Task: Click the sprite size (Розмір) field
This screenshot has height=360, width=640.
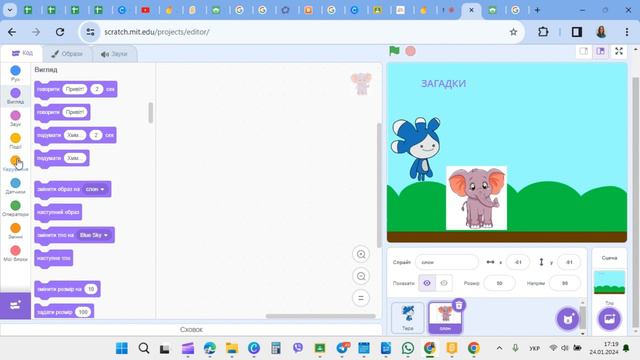Action: click(499, 283)
